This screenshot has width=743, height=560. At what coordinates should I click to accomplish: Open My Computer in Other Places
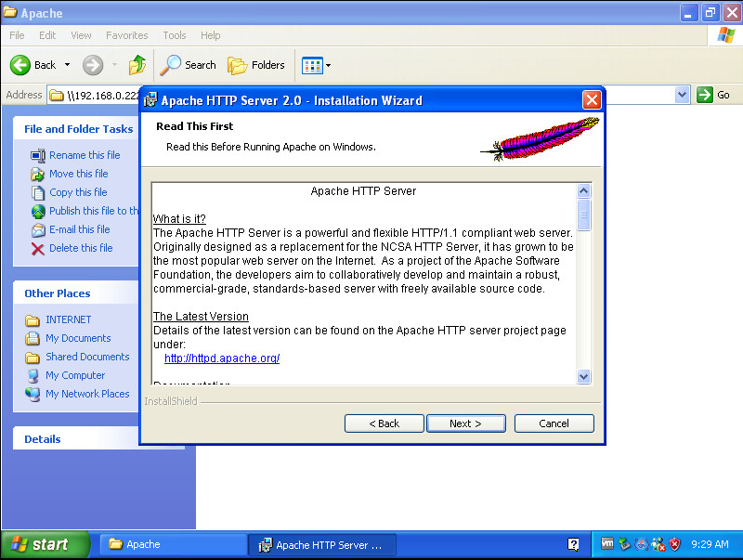click(x=75, y=375)
